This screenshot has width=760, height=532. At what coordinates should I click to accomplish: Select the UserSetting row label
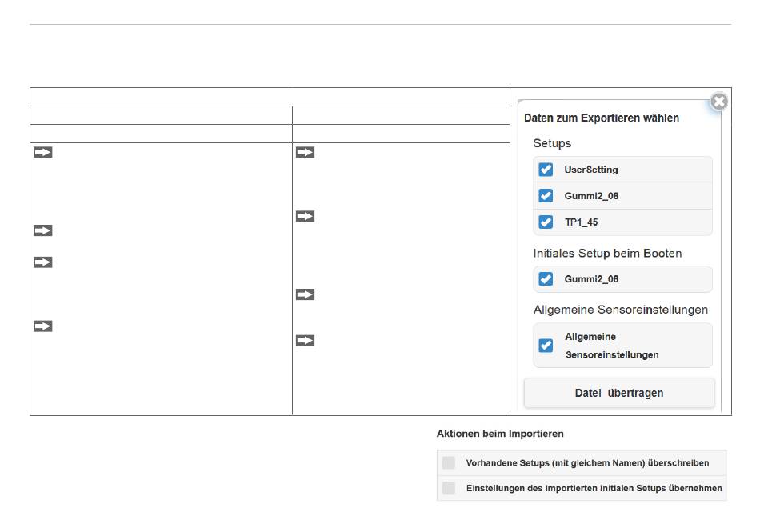pos(591,170)
